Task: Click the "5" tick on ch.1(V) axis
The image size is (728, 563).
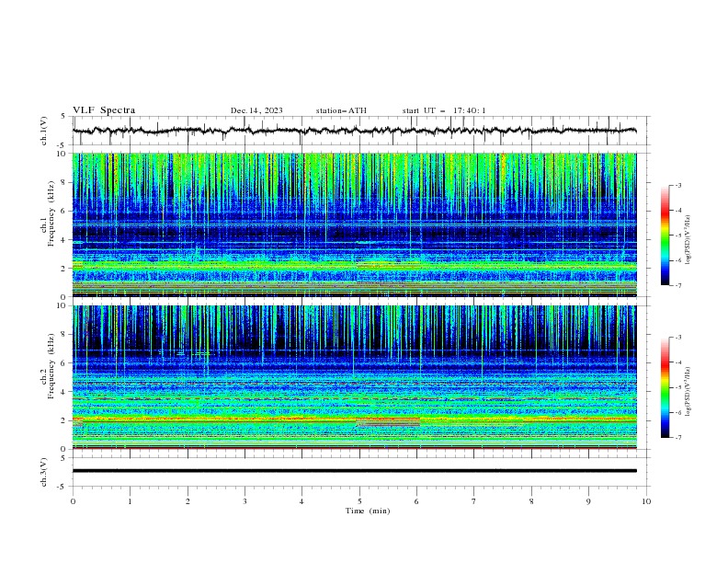Action: tap(63, 117)
